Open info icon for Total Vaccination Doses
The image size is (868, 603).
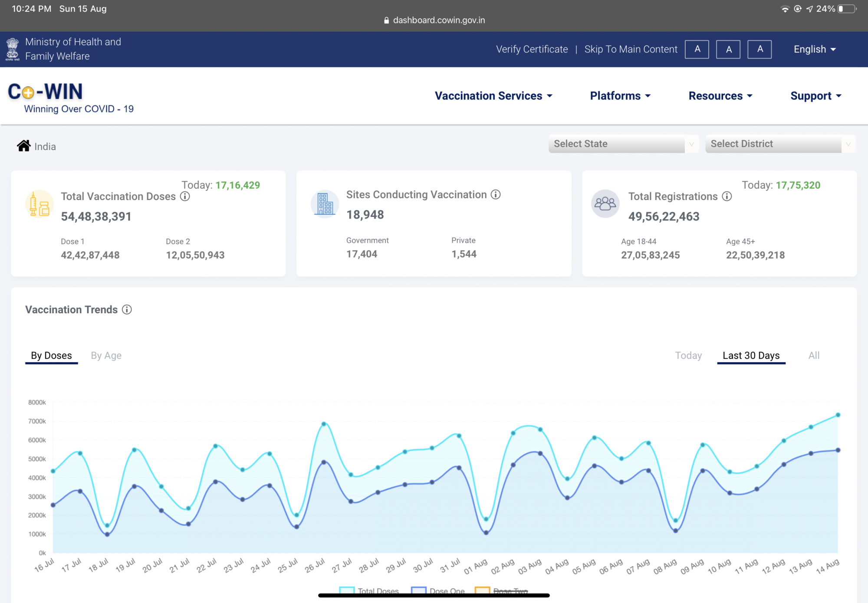pos(185,197)
